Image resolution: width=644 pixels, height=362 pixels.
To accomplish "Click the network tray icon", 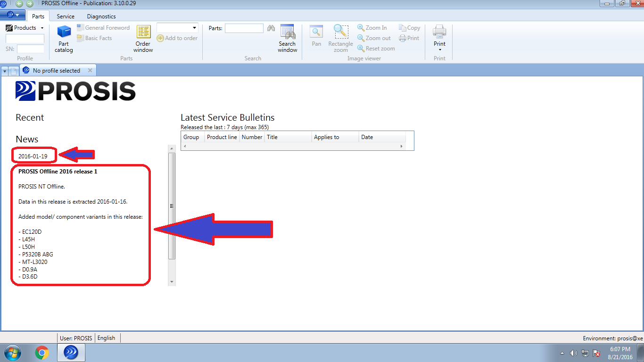I will point(585,353).
